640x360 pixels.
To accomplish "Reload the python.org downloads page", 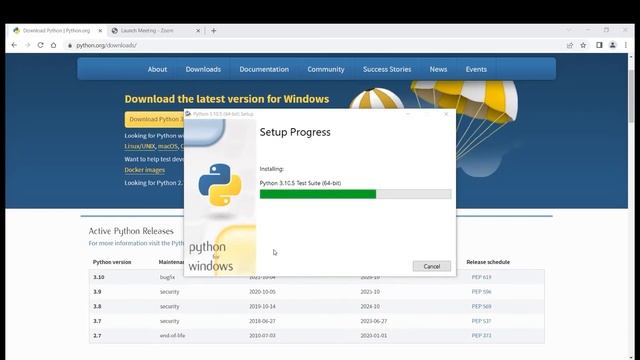I will pos(40,45).
